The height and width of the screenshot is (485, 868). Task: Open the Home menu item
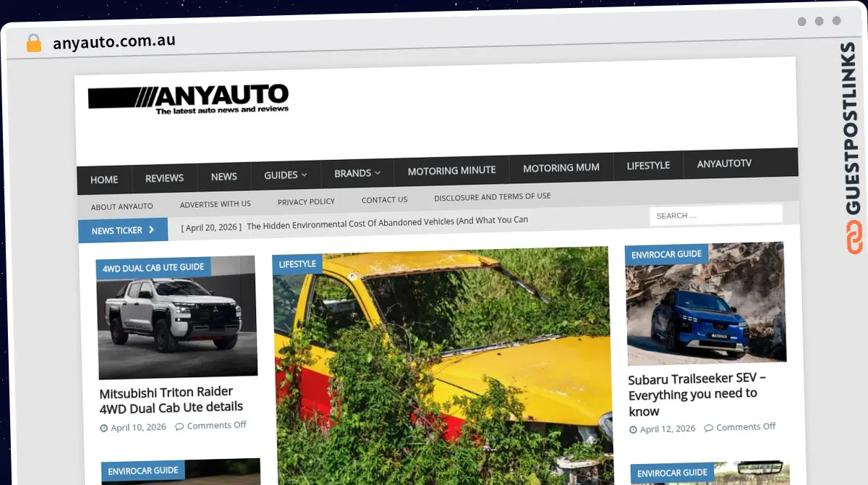click(104, 180)
